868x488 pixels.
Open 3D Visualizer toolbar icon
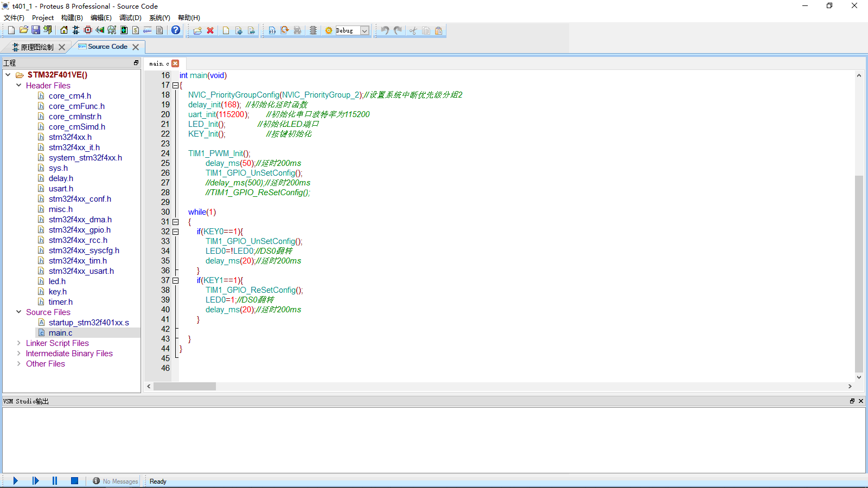(100, 30)
